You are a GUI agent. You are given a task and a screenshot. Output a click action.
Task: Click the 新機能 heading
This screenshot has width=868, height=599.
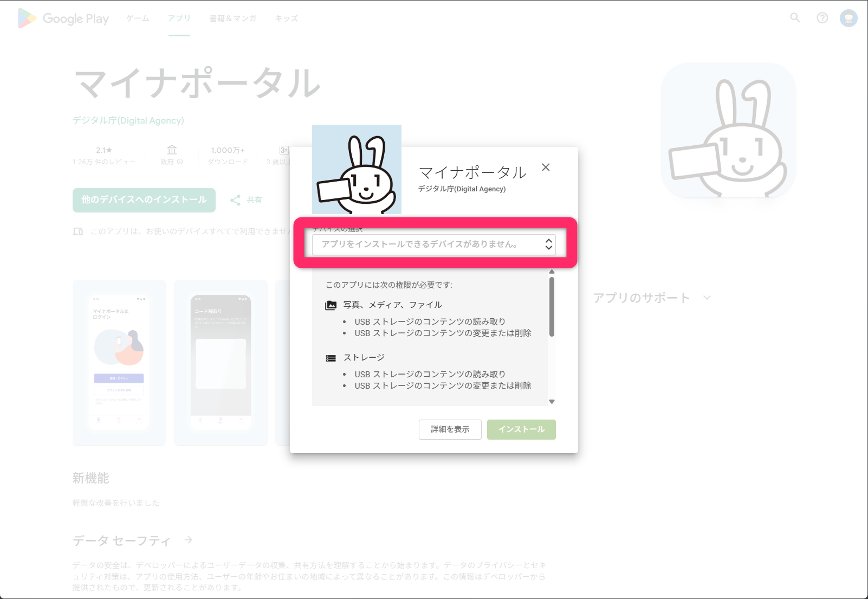click(x=91, y=478)
